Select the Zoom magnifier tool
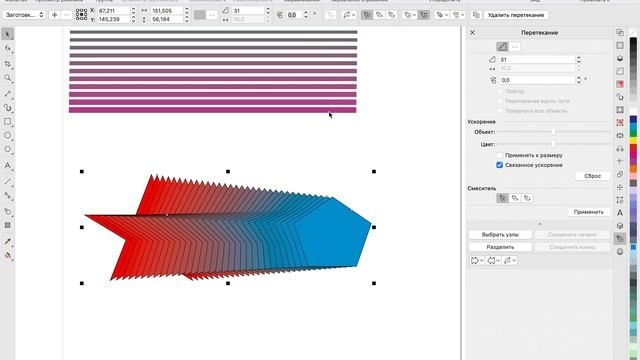Screen dimensions: 640x360 coord(7,78)
